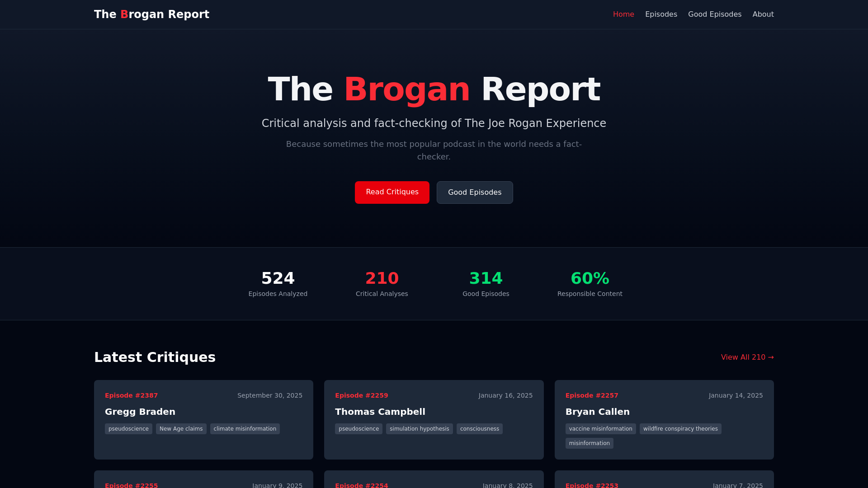Click the January 14, 2025 date
The width and height of the screenshot is (868, 488).
(736, 395)
